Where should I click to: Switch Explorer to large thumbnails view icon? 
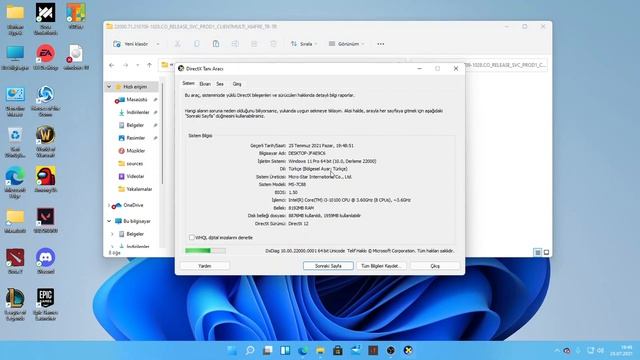click(546, 253)
